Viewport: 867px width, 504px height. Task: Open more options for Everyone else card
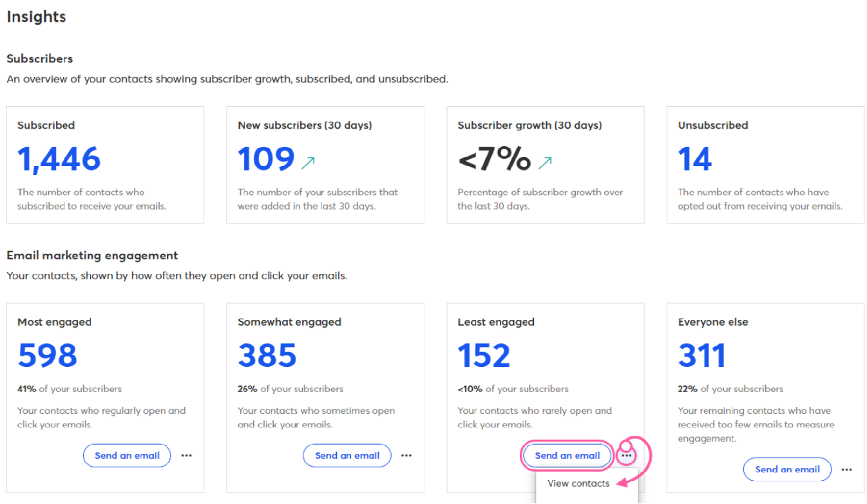(x=847, y=470)
